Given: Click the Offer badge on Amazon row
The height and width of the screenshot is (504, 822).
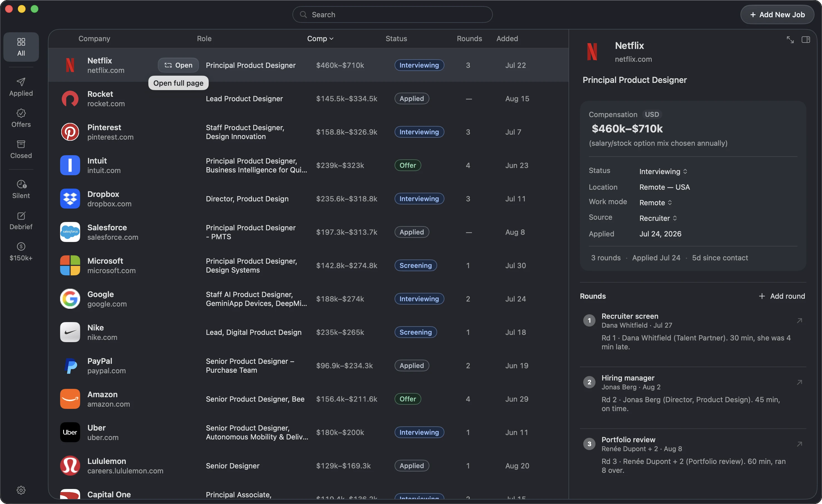Looking at the screenshot, I should tap(408, 399).
